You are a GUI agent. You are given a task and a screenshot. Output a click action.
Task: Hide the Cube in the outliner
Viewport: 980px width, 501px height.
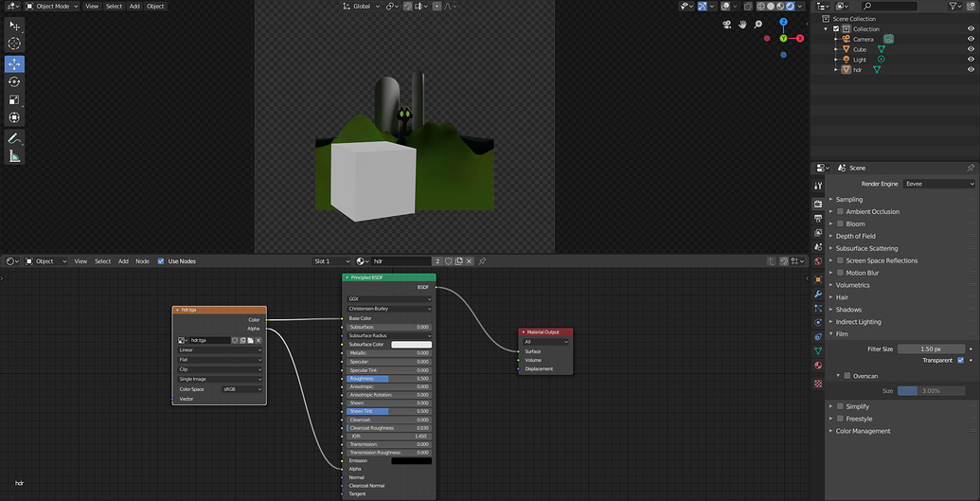point(971,49)
